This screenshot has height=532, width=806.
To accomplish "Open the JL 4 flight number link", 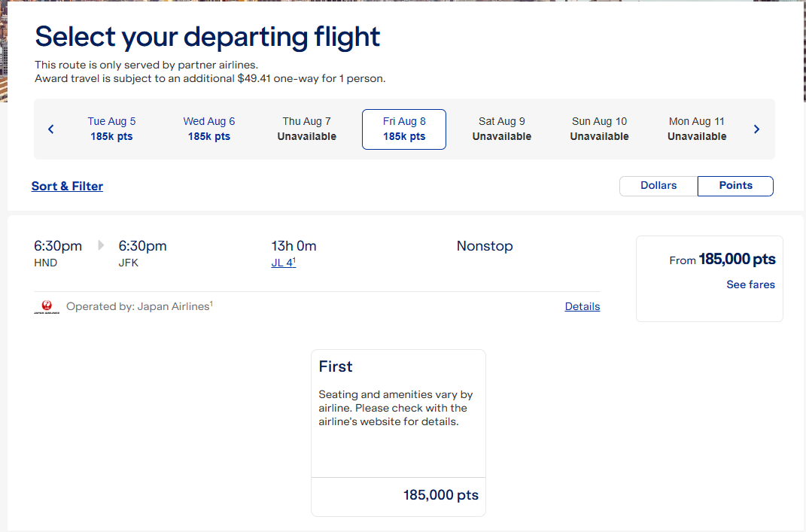I will click(282, 263).
